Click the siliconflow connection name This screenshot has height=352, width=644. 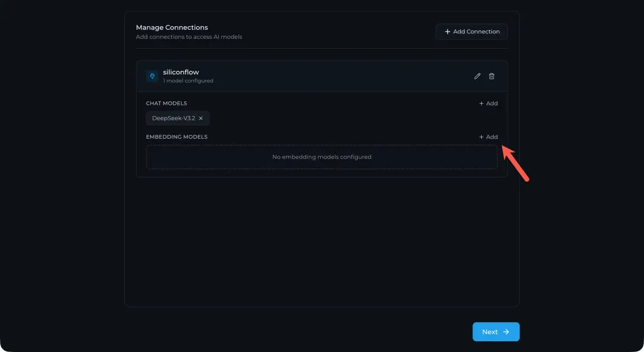tap(181, 72)
